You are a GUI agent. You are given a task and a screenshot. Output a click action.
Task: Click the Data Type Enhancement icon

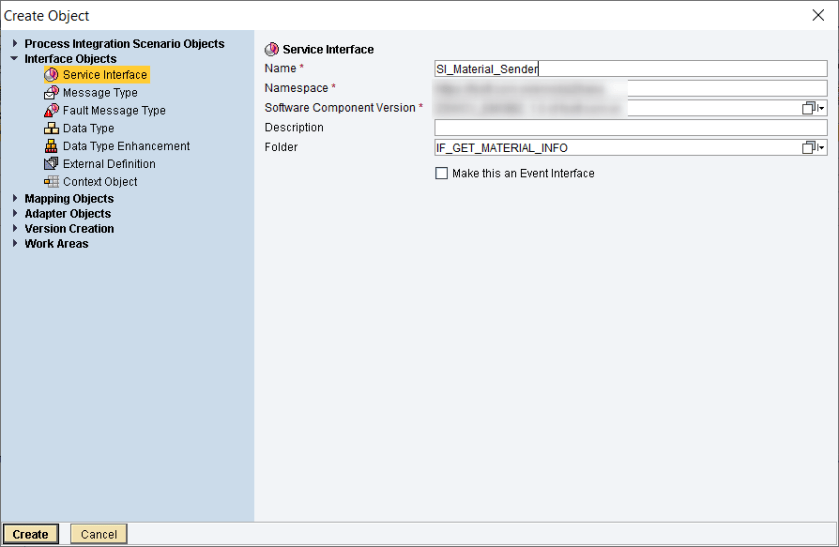52,146
